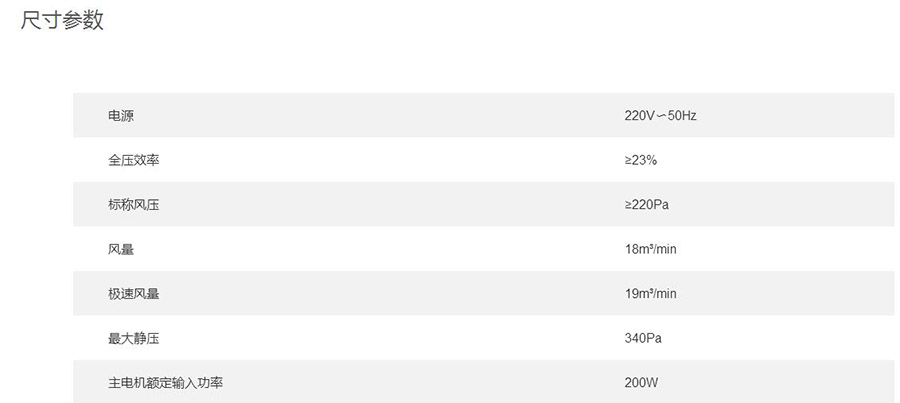The image size is (900, 403).
Task: Click the white 最大静压 table row
Action: (x=483, y=338)
